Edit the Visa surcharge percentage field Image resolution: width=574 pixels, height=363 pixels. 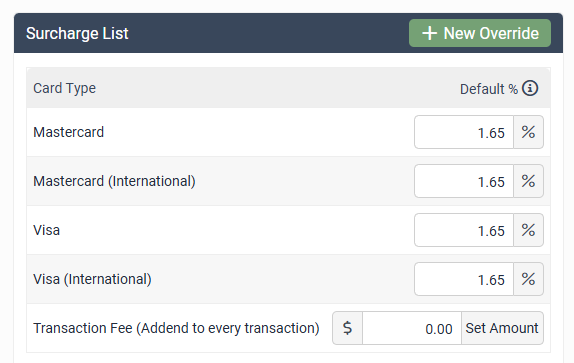click(464, 231)
